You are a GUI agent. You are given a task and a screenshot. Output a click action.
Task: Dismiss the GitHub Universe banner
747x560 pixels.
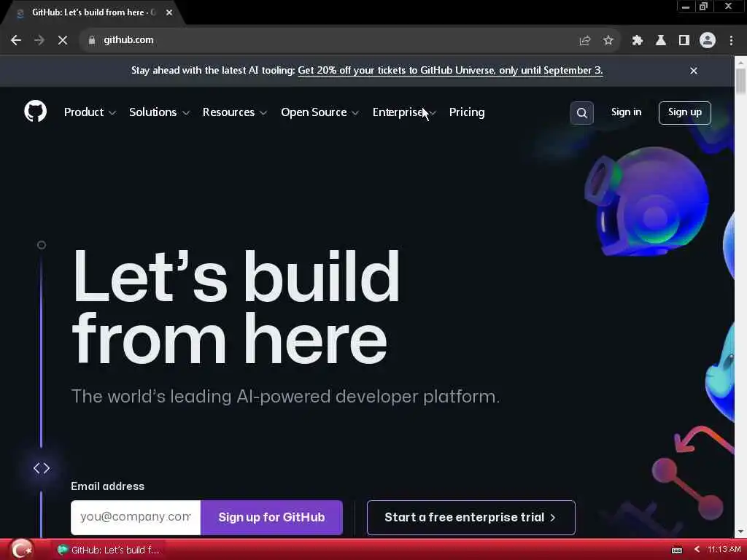point(694,71)
